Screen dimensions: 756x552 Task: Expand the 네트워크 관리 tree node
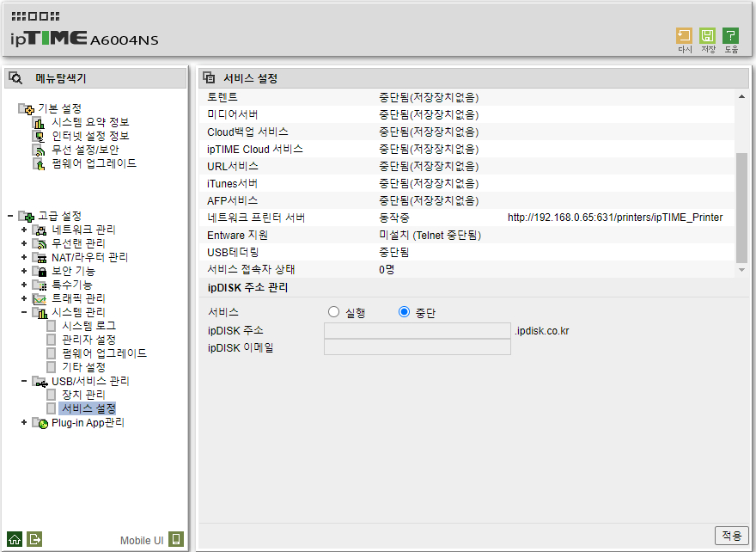click(24, 230)
